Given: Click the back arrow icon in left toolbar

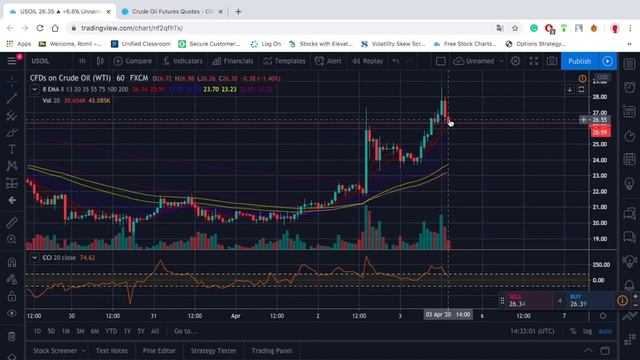Looking at the screenshot, I should tap(12, 200).
